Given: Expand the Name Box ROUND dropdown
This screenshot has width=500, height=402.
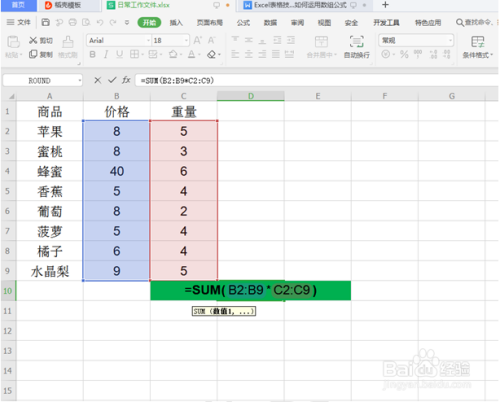Looking at the screenshot, I should [80, 80].
